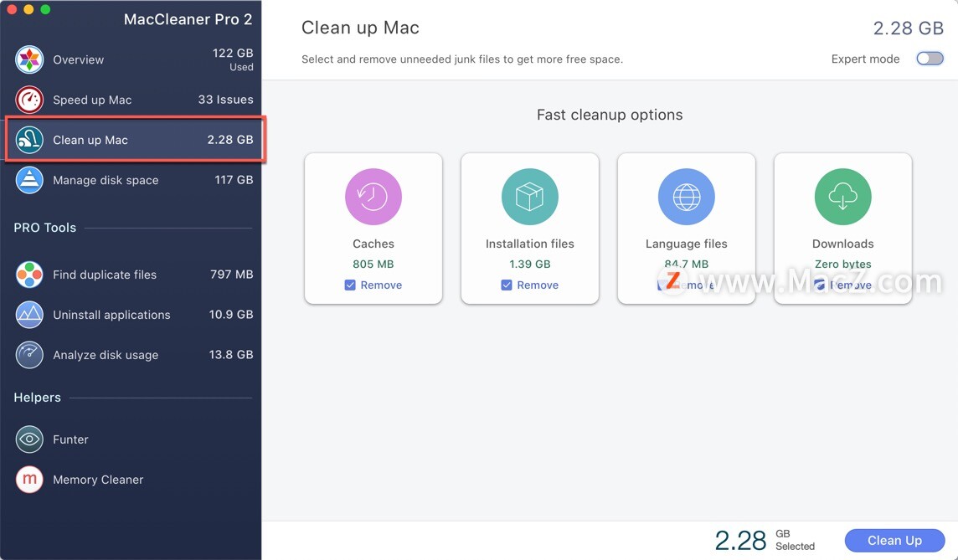Screen dimensions: 958x560
Task: Click the 122 GB Used value
Action: (x=233, y=59)
